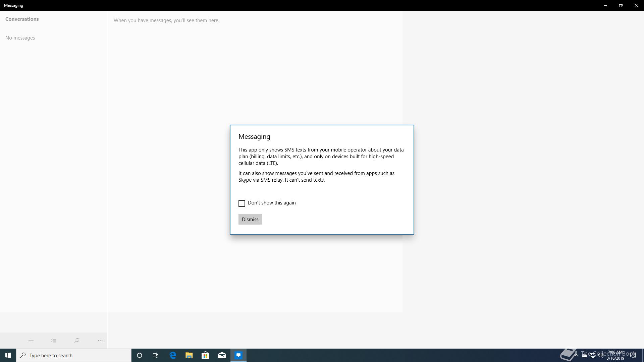Image resolution: width=644 pixels, height=362 pixels.
Task: Open the network status tray icon
Action: (x=592, y=355)
